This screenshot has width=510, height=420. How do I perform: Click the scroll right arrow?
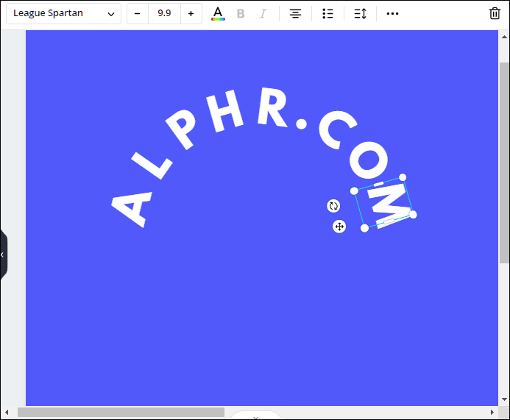(494, 413)
